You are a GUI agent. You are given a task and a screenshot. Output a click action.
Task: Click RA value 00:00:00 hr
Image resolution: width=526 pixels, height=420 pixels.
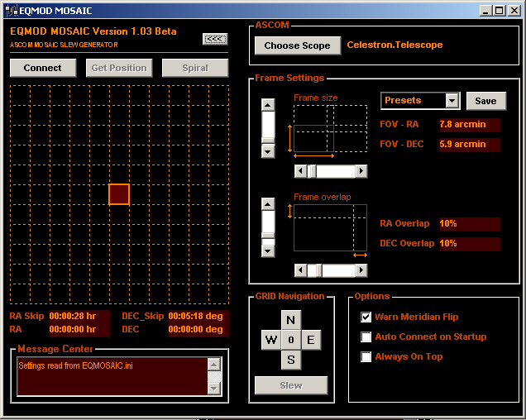tap(79, 330)
